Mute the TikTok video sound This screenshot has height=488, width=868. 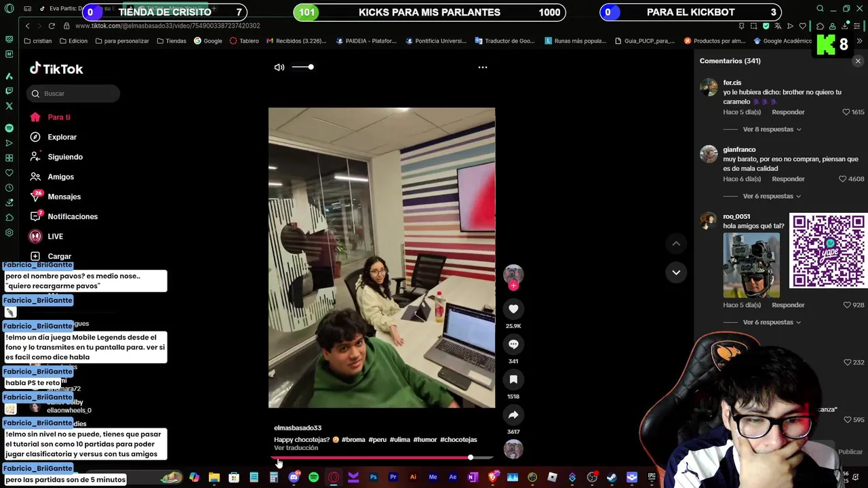(279, 67)
